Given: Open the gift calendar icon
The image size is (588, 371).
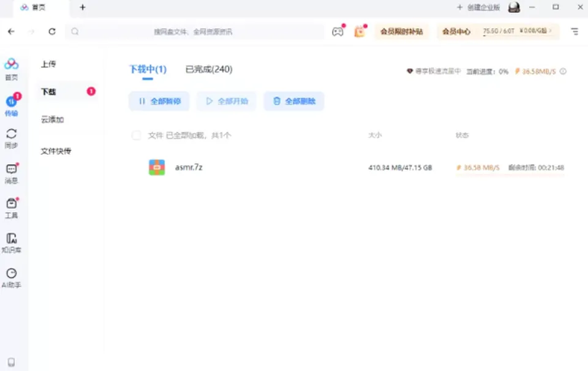Looking at the screenshot, I should point(360,31).
